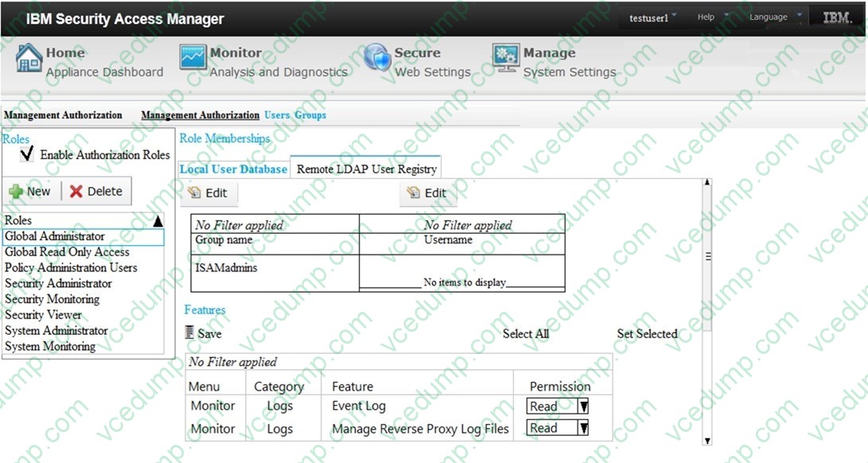The width and height of the screenshot is (868, 463).
Task: Click the Home house icon
Action: point(29,58)
